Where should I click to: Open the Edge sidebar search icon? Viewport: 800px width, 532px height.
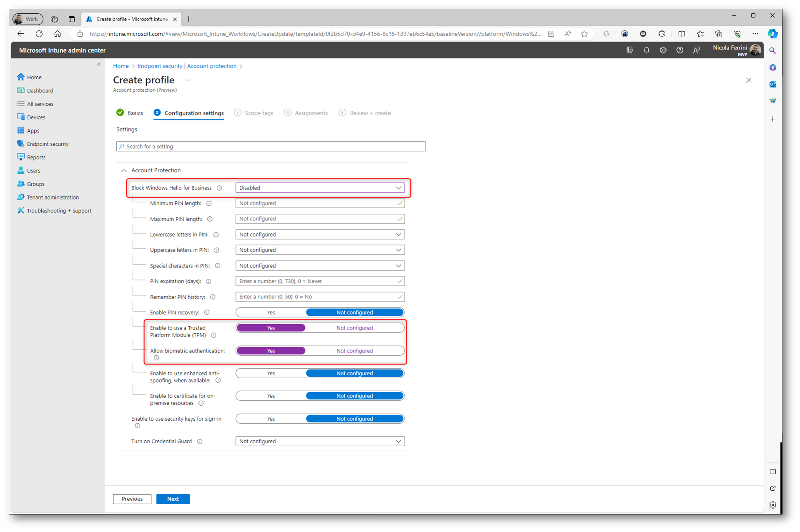coord(772,50)
